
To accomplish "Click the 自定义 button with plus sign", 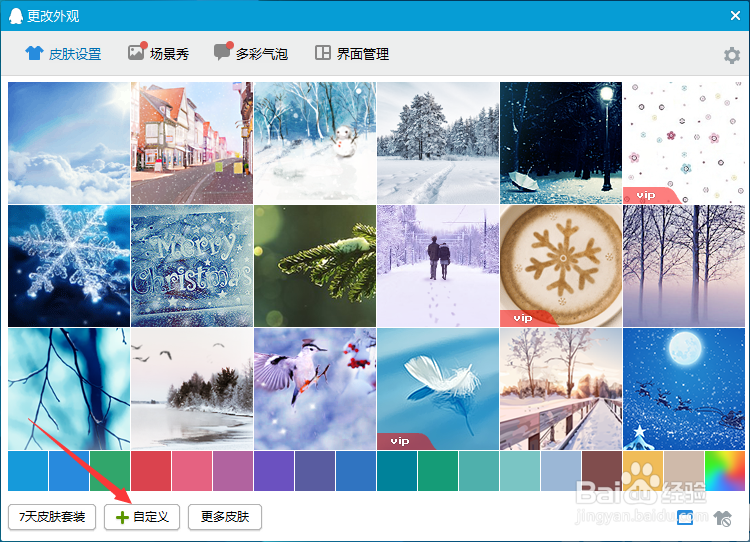I will [x=142, y=517].
